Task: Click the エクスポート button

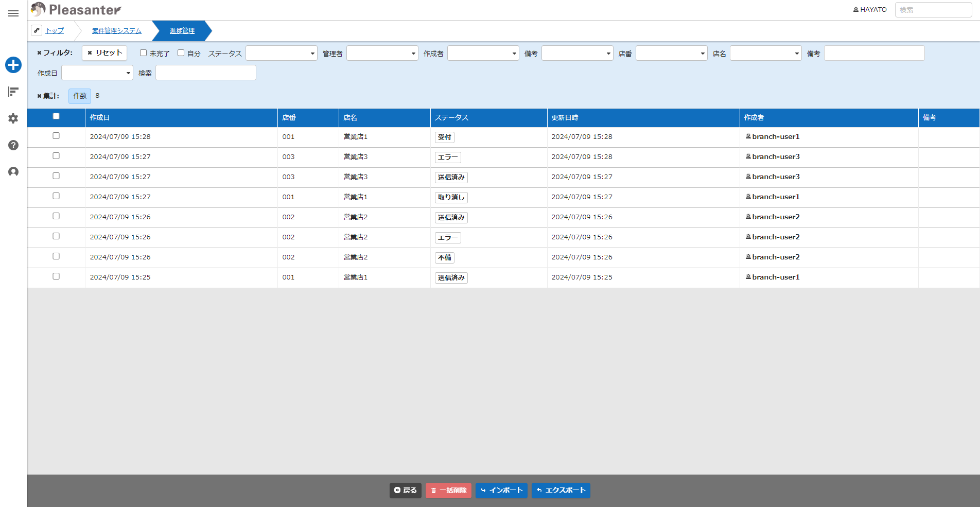Action: click(561, 491)
